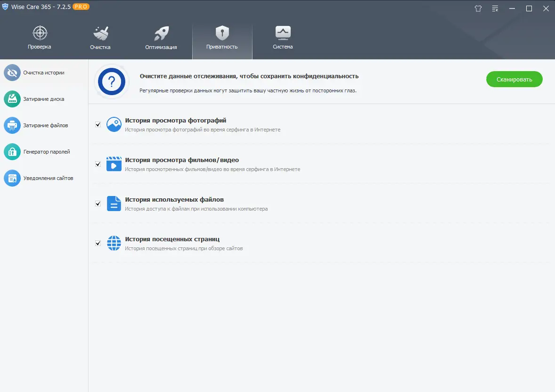Click the Wise Care 365 shield logo
The image size is (555, 392).
pos(5,7)
